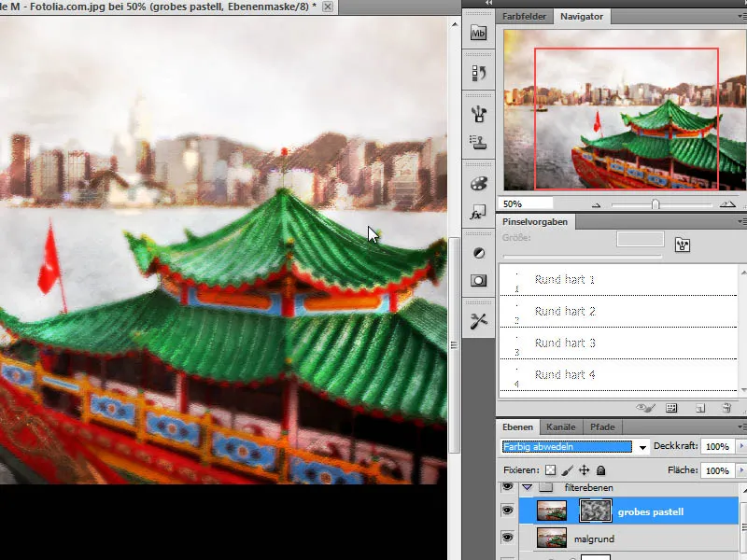Collapse the filterebenen layer group
Viewport: 747px width, 560px height.
coord(528,487)
